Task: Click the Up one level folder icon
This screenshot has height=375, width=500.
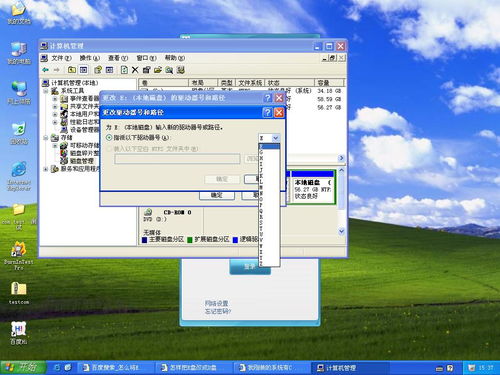Action: [72, 70]
